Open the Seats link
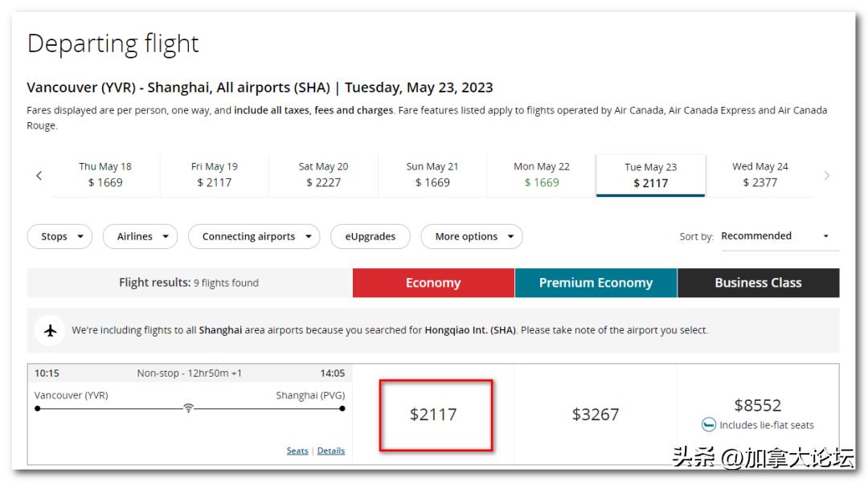Screen dimensions: 868x482 297,451
